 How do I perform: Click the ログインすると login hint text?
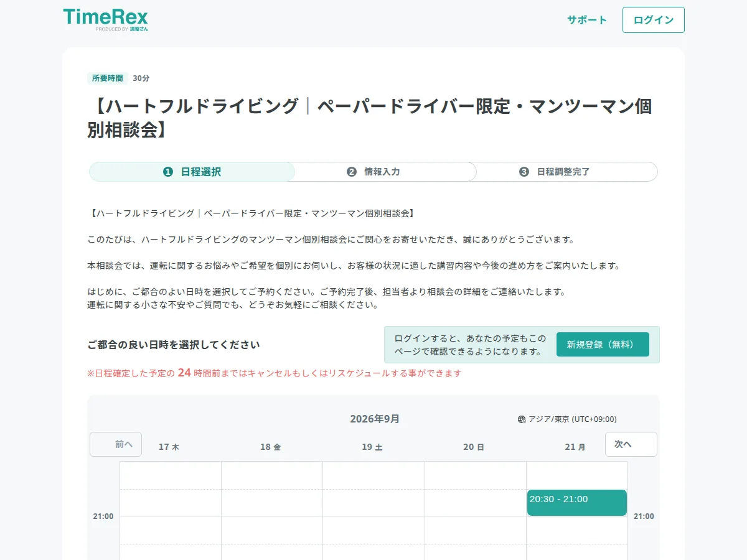click(470, 345)
